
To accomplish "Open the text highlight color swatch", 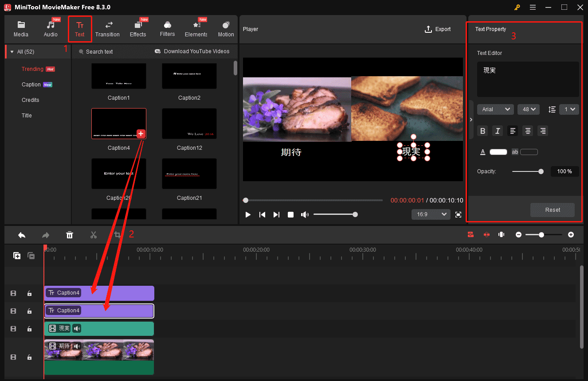I will click(529, 152).
